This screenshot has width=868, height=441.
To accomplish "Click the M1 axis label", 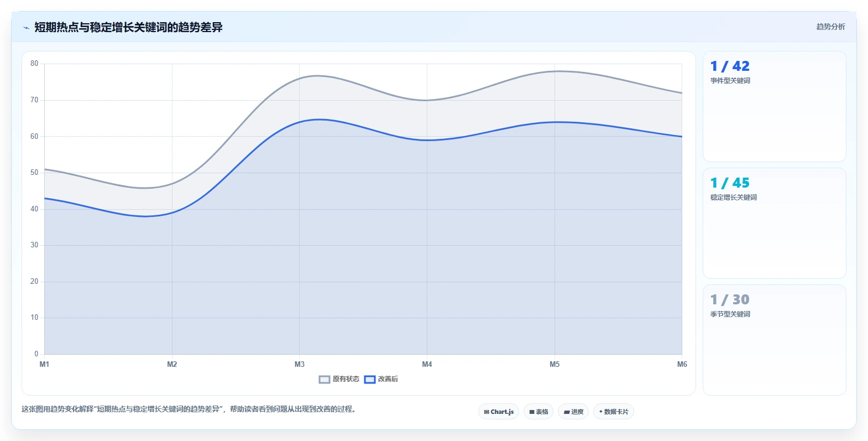I will tap(44, 364).
